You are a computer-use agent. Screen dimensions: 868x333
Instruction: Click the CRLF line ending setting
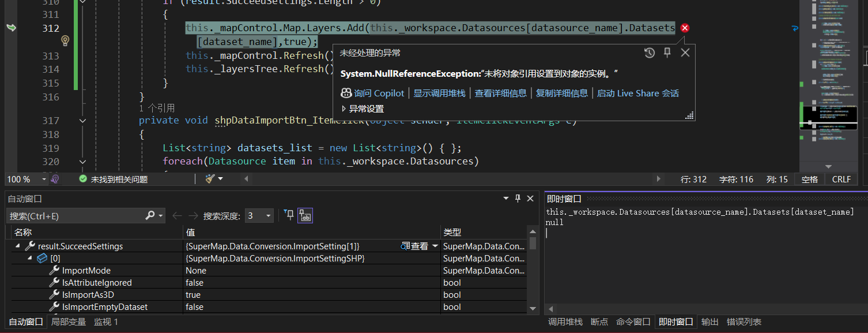tap(841, 179)
